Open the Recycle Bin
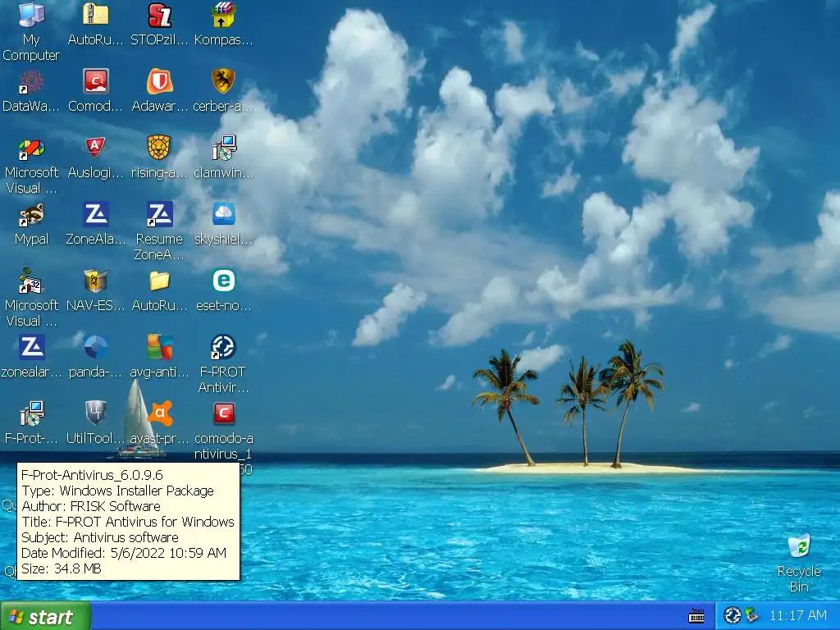The height and width of the screenshot is (630, 840). point(799,546)
